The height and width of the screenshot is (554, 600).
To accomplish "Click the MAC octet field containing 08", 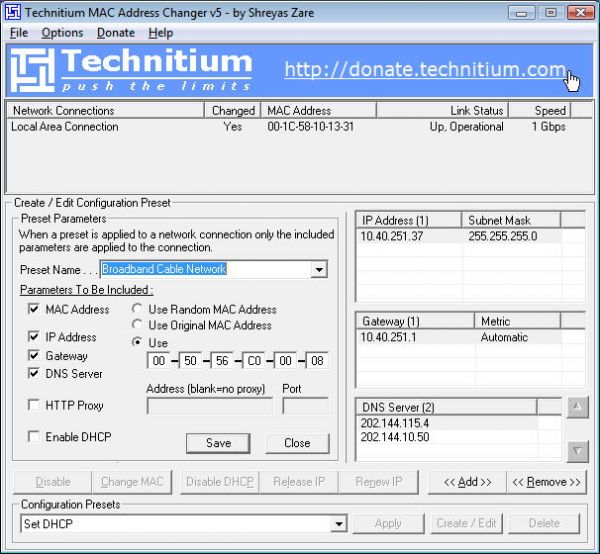I will click(317, 361).
